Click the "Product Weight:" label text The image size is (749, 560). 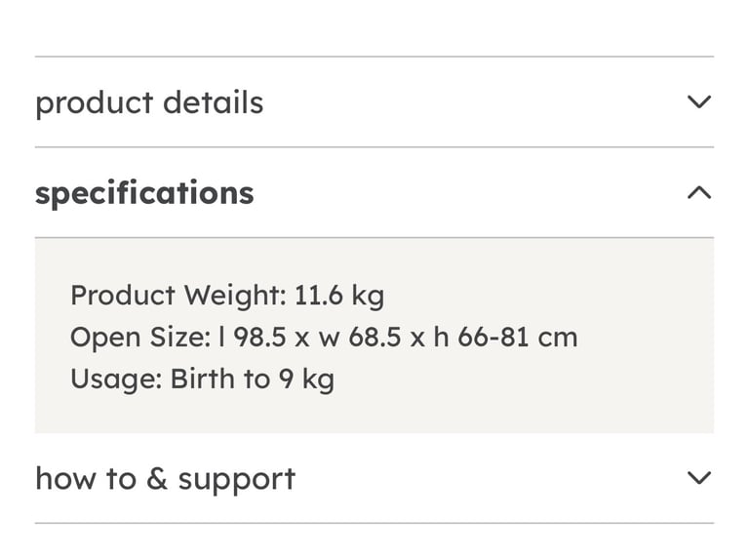tap(178, 296)
